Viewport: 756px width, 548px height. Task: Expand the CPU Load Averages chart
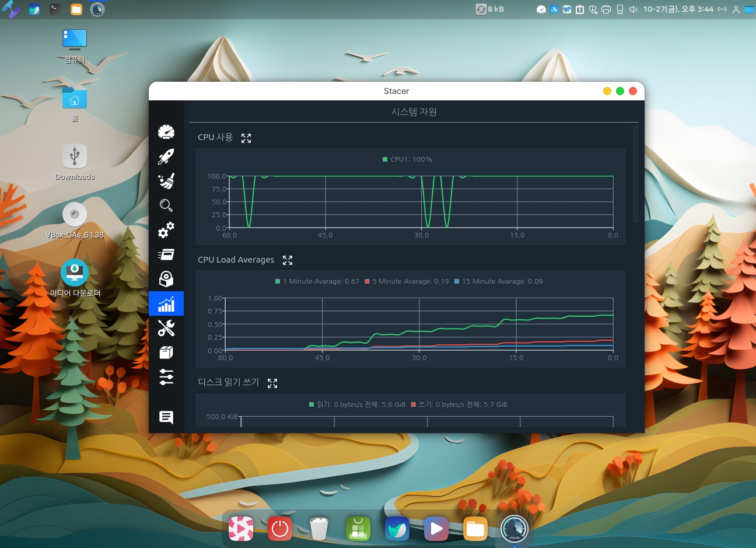tap(288, 260)
